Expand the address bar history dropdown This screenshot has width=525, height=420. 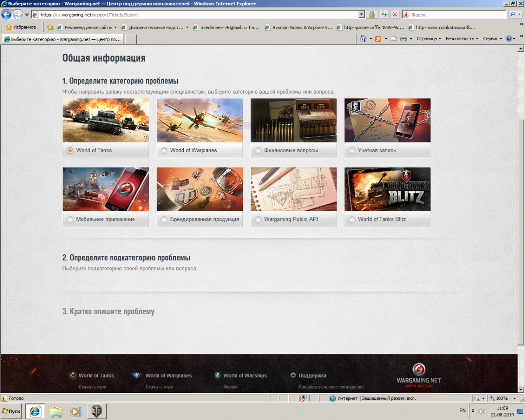(x=361, y=14)
